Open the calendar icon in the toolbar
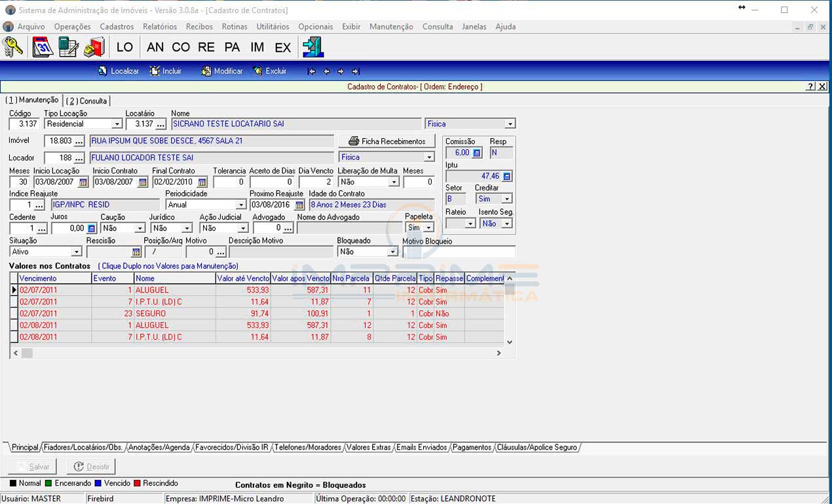 coord(43,47)
